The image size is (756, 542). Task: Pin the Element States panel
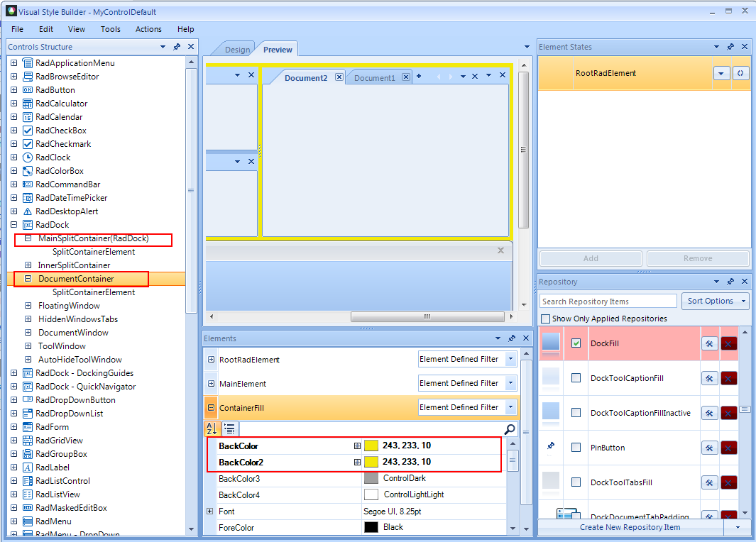730,47
